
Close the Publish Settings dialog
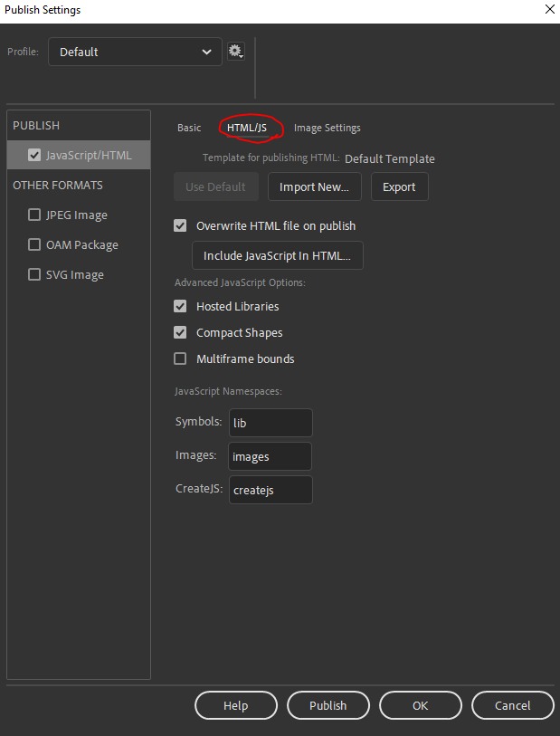[548, 10]
